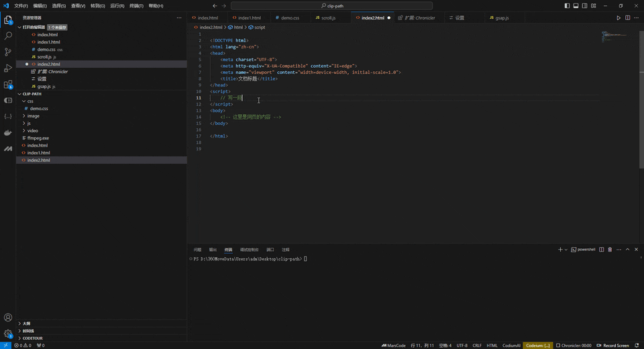Toggle primary sidebar visibility in title bar
Viewport: 644px width, 349px height.
[567, 6]
